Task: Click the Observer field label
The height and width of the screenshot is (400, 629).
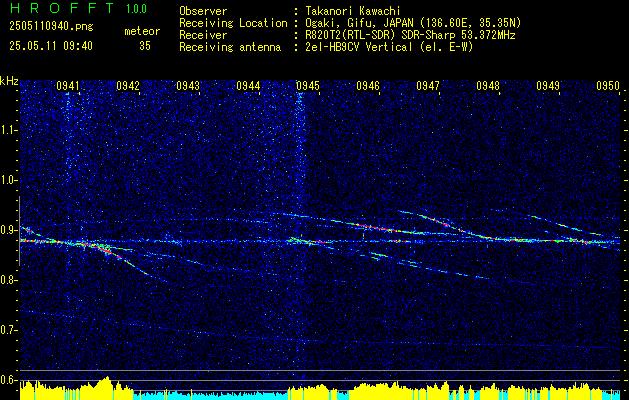Action: coord(203,11)
